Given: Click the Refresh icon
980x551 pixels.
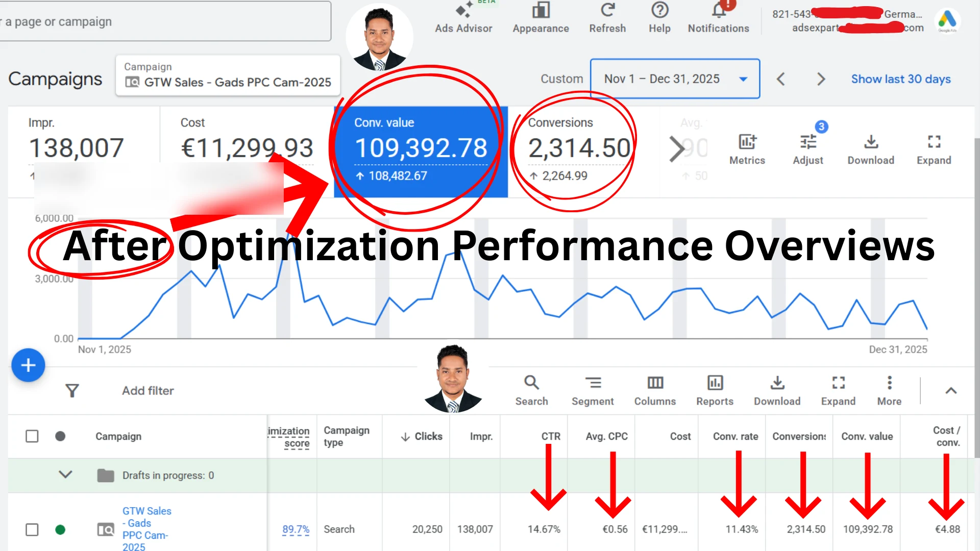Looking at the screenshot, I should (x=607, y=10).
